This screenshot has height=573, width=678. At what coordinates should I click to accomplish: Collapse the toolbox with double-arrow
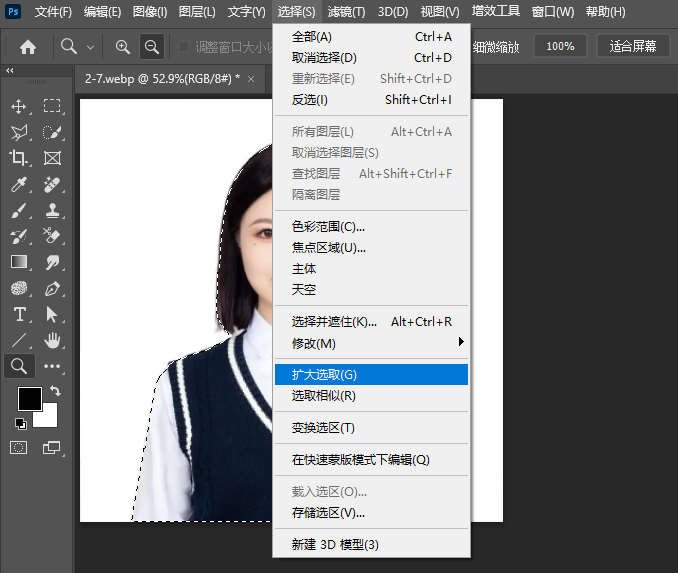coord(10,70)
